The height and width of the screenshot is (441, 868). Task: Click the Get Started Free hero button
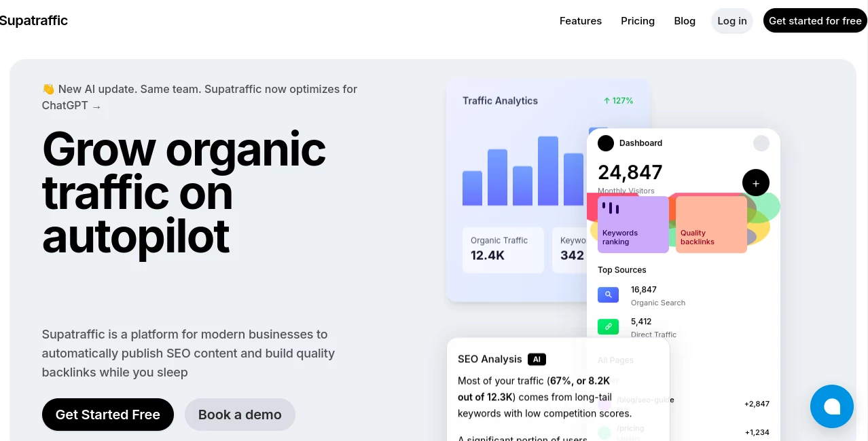pyautogui.click(x=107, y=414)
